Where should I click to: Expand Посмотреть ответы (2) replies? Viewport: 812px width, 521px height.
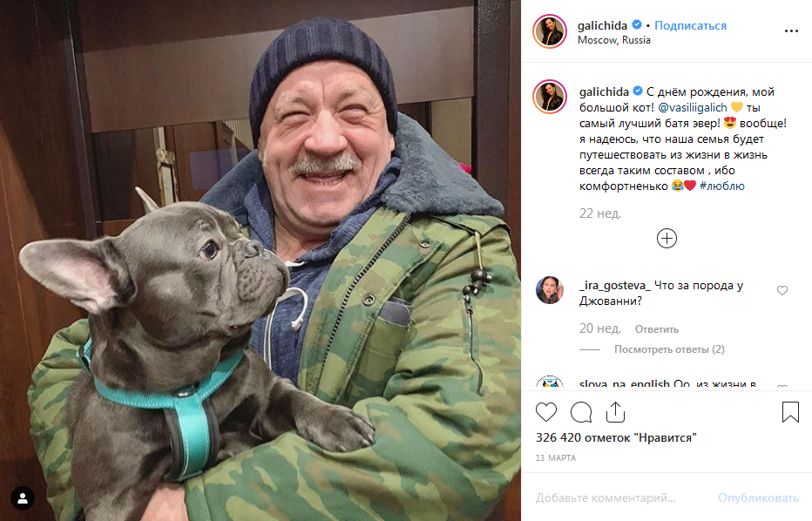[669, 349]
